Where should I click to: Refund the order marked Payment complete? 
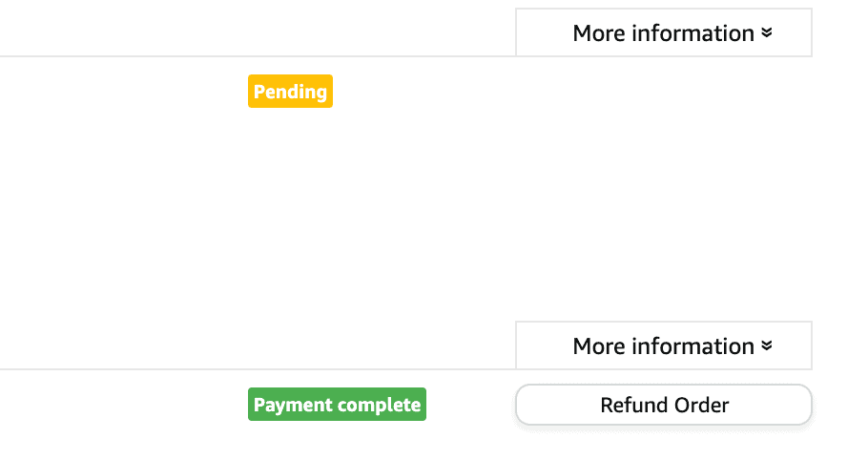(664, 406)
